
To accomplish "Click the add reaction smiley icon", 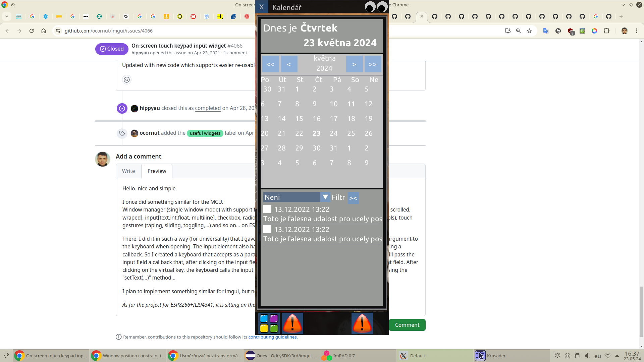I will tap(127, 80).
